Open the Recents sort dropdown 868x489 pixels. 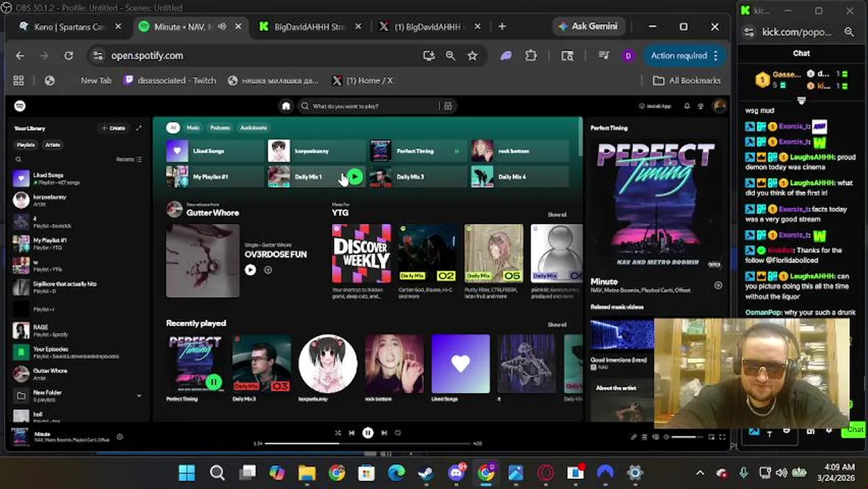coord(129,160)
